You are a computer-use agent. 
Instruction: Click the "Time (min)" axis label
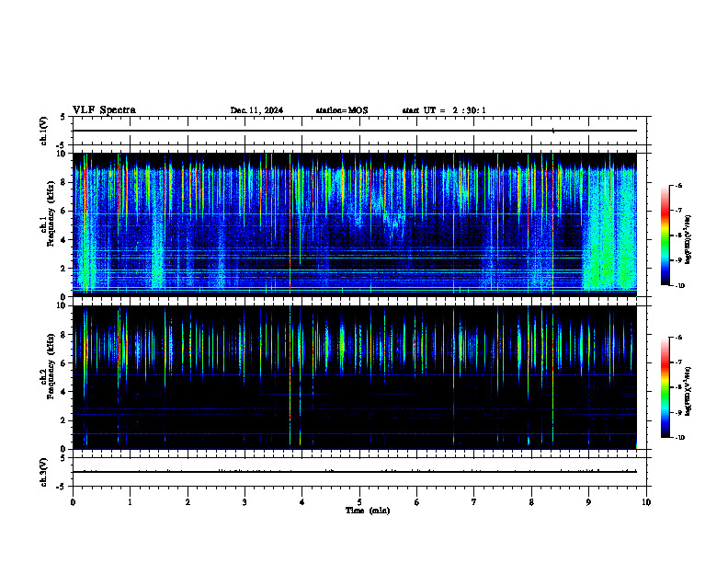tap(368, 511)
